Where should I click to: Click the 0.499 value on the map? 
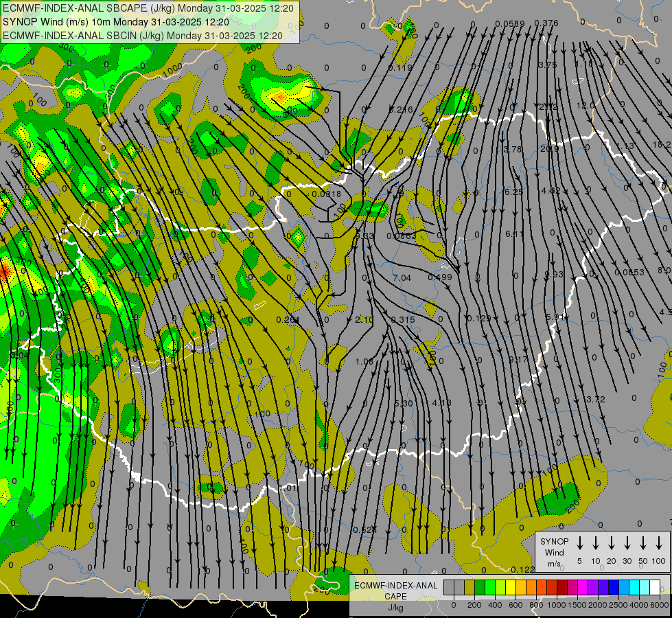click(x=440, y=277)
